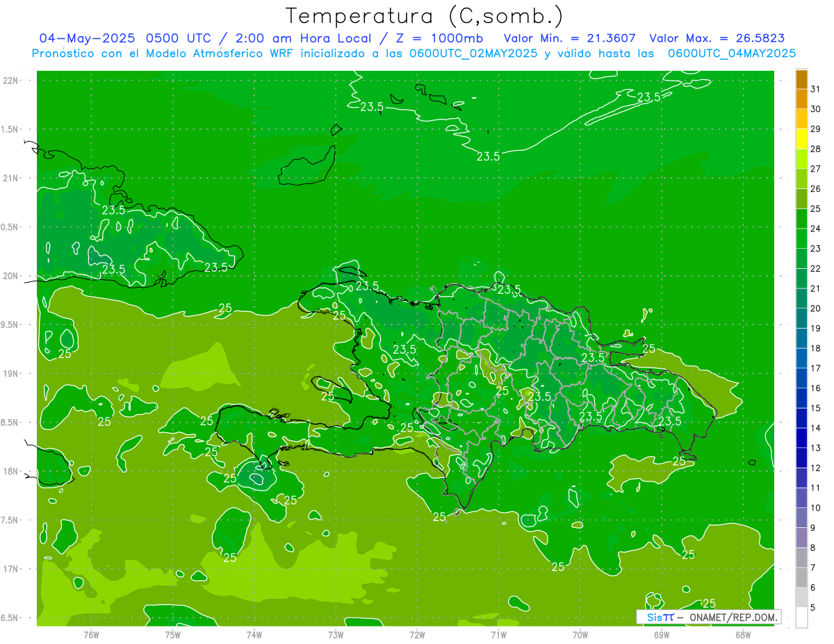Click the '21N' latitude axis label
834x644 pixels.
11,178
